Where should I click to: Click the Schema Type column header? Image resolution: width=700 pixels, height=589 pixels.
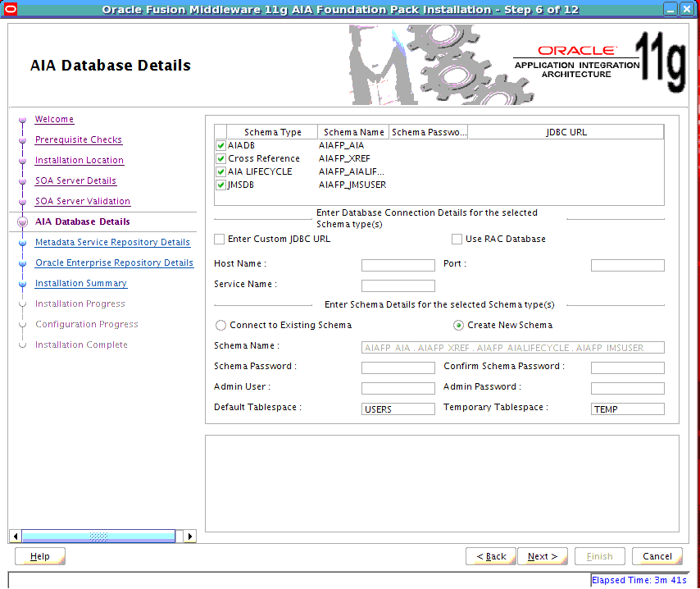(x=272, y=132)
